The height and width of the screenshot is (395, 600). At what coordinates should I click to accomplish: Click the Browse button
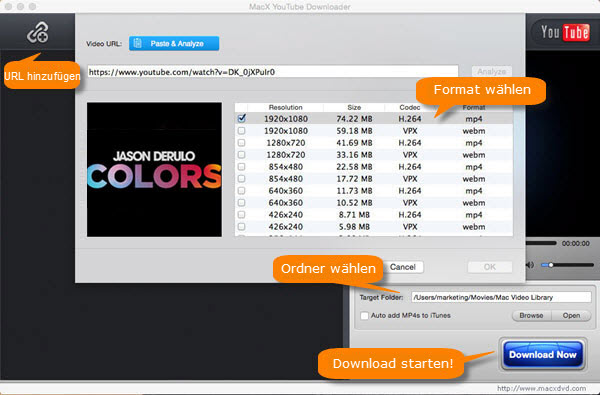pos(531,315)
